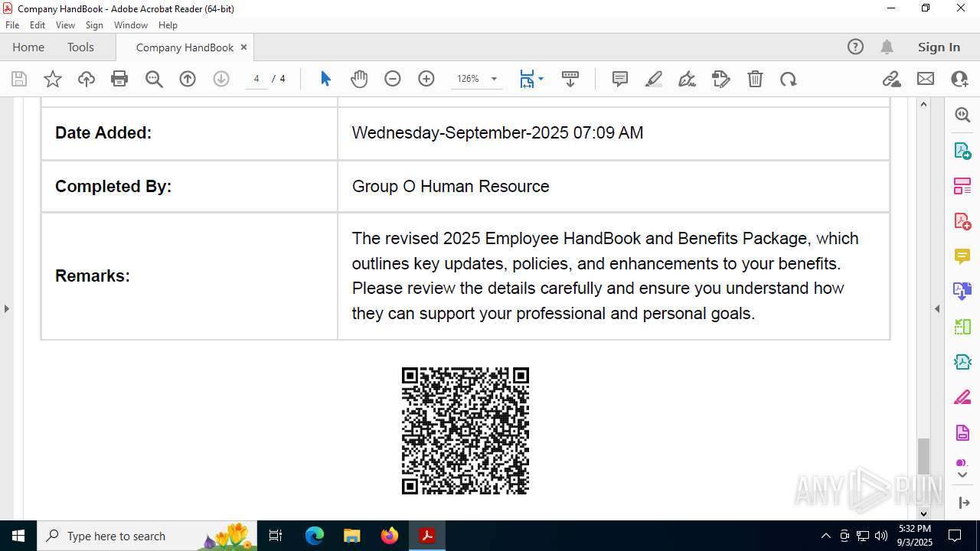
Task: Select the Company HandBook tab
Action: click(185, 47)
